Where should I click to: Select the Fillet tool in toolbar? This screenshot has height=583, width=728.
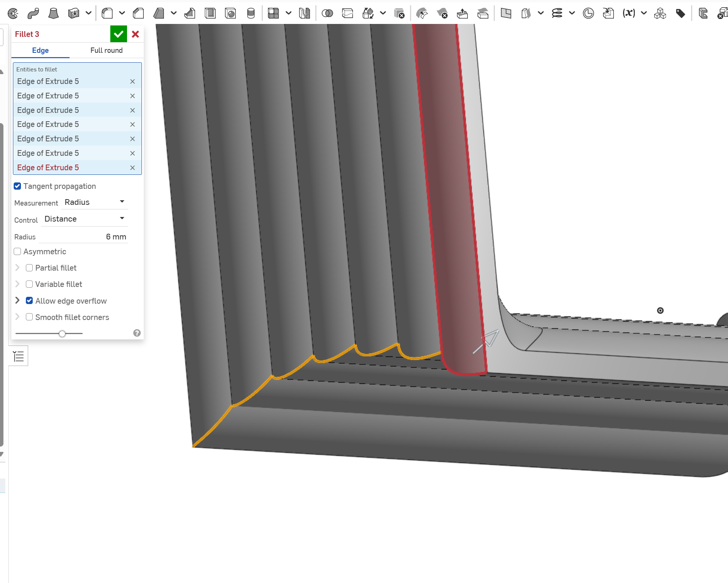(107, 14)
